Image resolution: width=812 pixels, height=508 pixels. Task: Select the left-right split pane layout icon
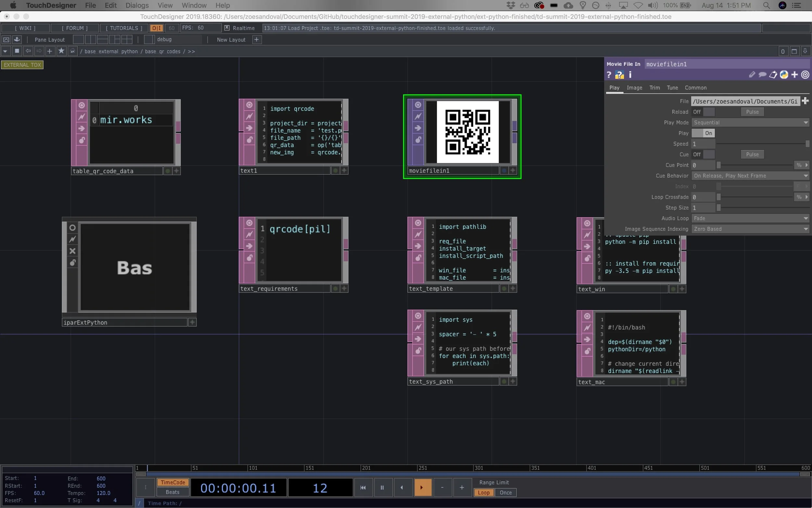tap(91, 39)
